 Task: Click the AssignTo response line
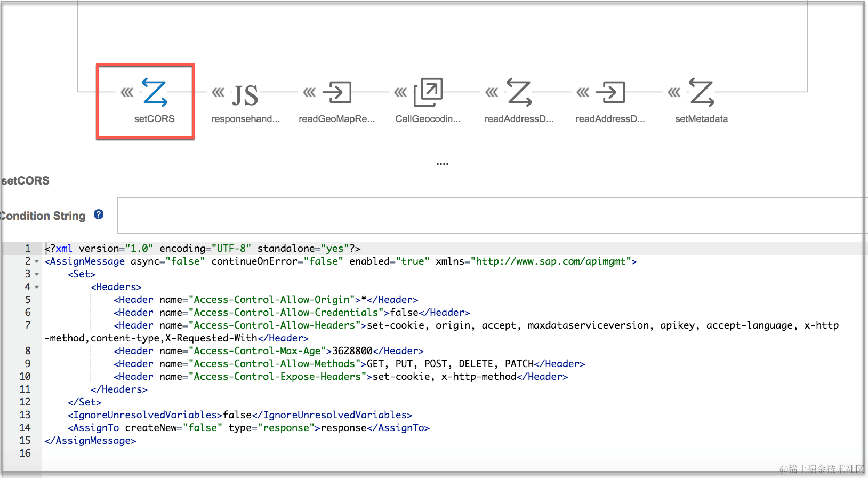point(248,428)
